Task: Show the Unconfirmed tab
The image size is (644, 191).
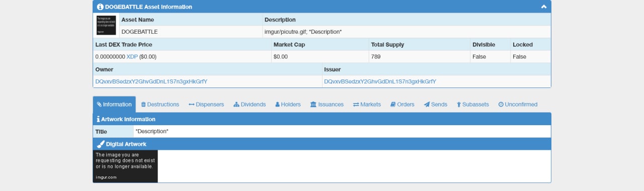Action: (518, 105)
